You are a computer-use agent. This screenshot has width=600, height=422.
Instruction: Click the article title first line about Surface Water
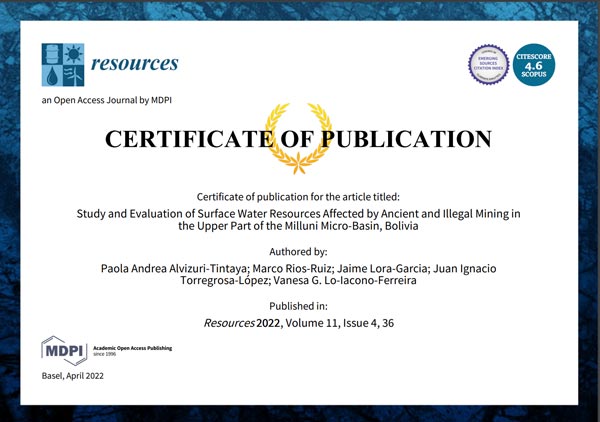tap(299, 213)
